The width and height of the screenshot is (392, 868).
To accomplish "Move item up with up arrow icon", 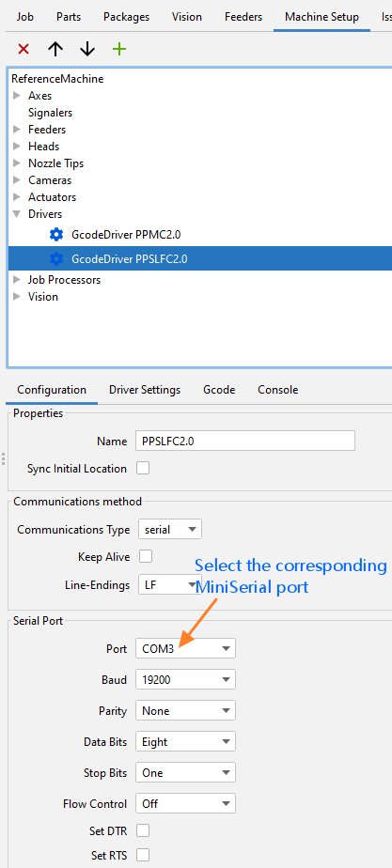I will point(55,49).
